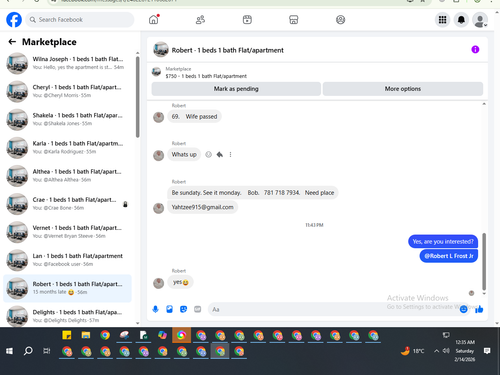The height and width of the screenshot is (375, 500).
Task: Click Robert's avatar beside the yes message
Action: point(158,283)
